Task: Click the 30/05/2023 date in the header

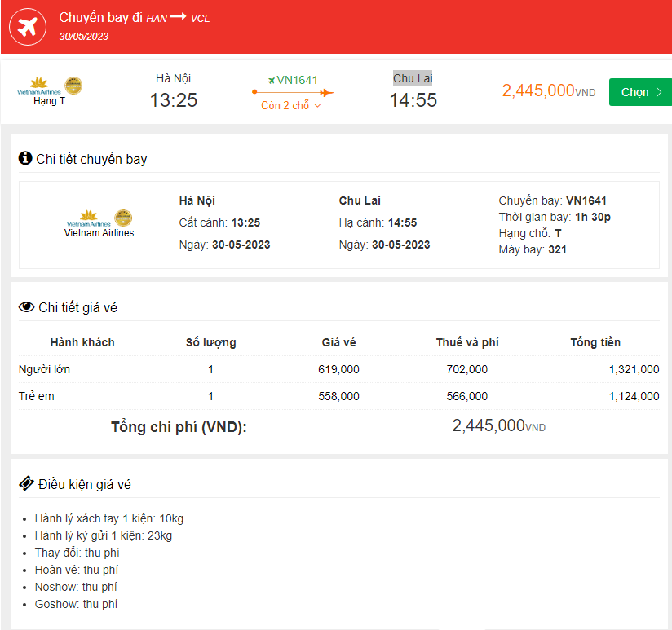Action: click(84, 36)
